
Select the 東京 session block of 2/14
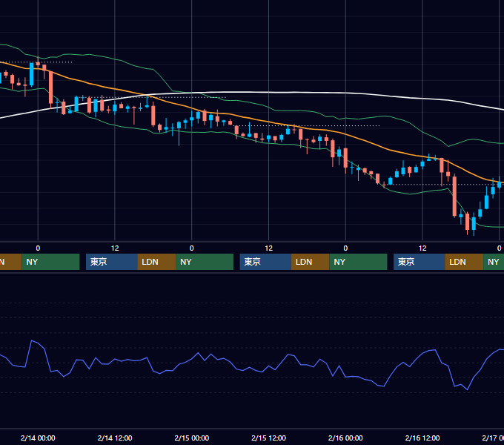pos(111,262)
